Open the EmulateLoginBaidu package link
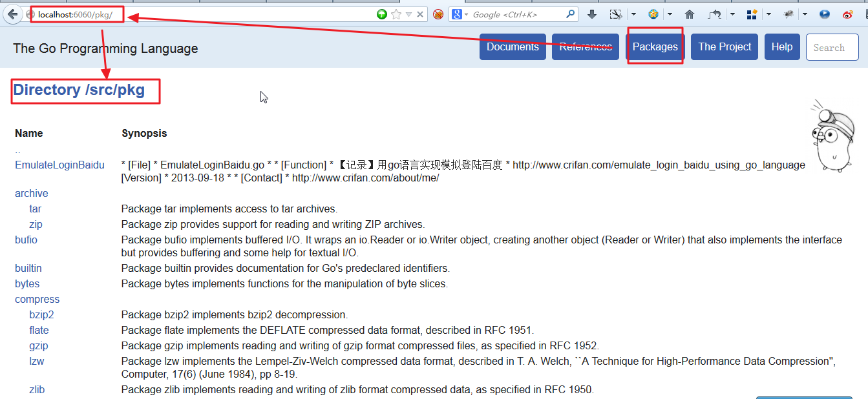 pyautogui.click(x=59, y=165)
